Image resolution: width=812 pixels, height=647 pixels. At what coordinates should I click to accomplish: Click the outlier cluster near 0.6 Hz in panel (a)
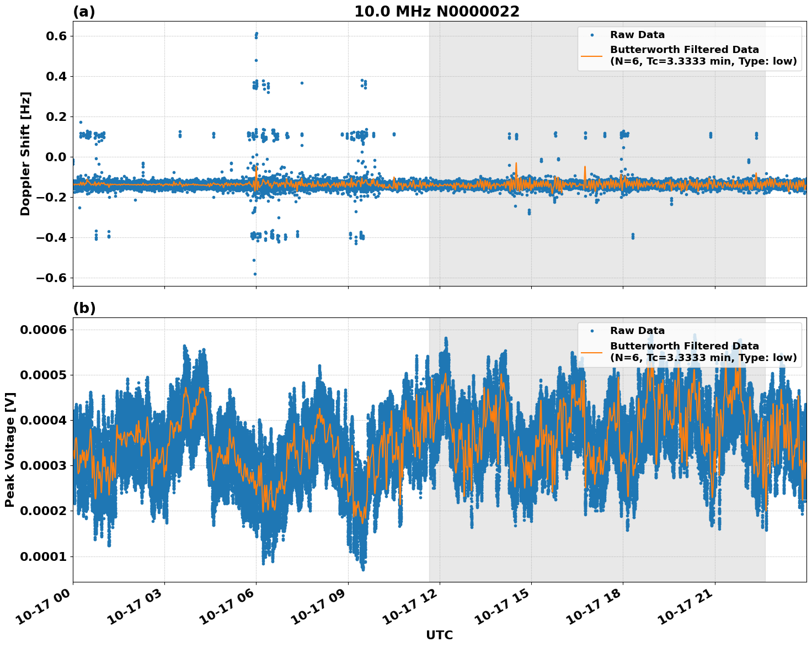click(x=256, y=35)
